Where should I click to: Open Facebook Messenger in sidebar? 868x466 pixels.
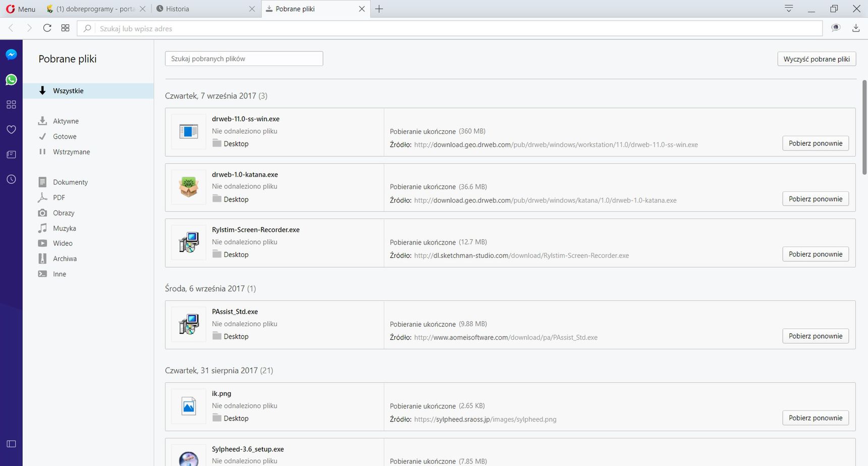tap(11, 55)
